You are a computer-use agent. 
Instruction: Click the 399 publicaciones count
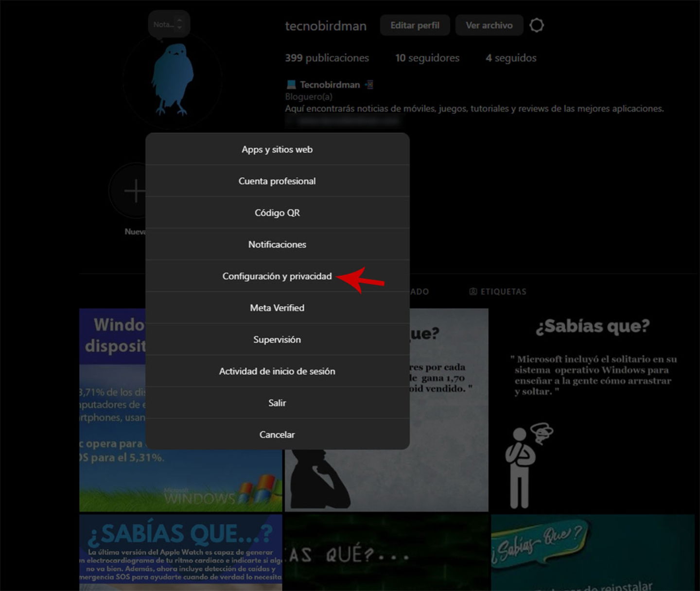point(327,58)
